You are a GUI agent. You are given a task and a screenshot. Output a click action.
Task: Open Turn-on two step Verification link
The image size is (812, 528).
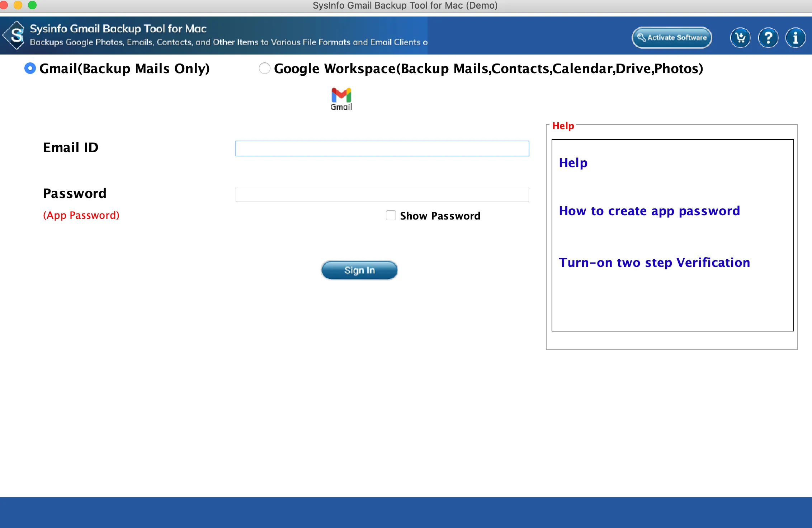click(654, 263)
